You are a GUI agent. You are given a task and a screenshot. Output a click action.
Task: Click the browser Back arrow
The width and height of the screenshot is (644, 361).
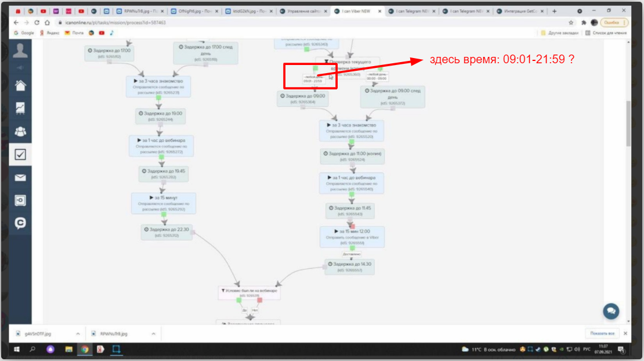coord(16,23)
